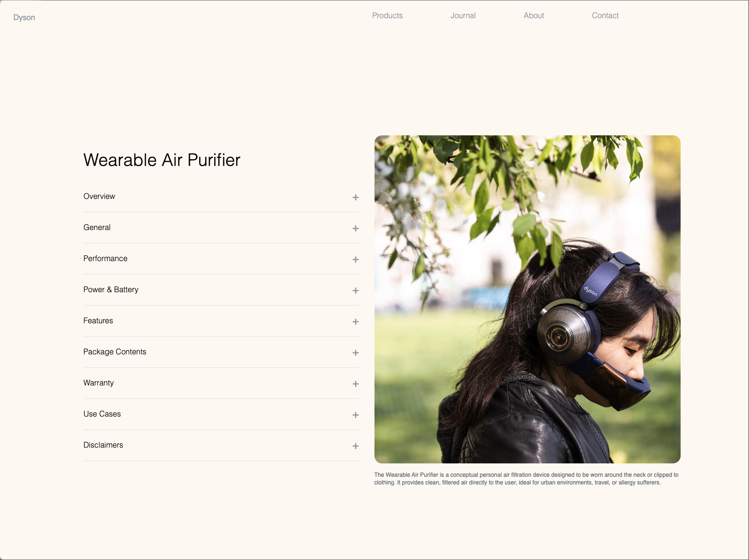Click the plus icon beside Use Cases
The image size is (749, 560).
pyautogui.click(x=355, y=415)
